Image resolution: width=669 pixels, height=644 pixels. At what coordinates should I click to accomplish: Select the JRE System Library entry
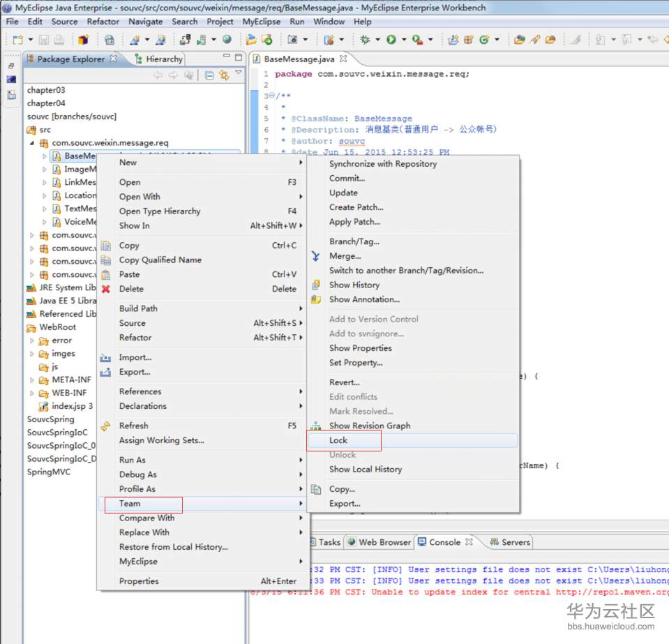coord(62,287)
